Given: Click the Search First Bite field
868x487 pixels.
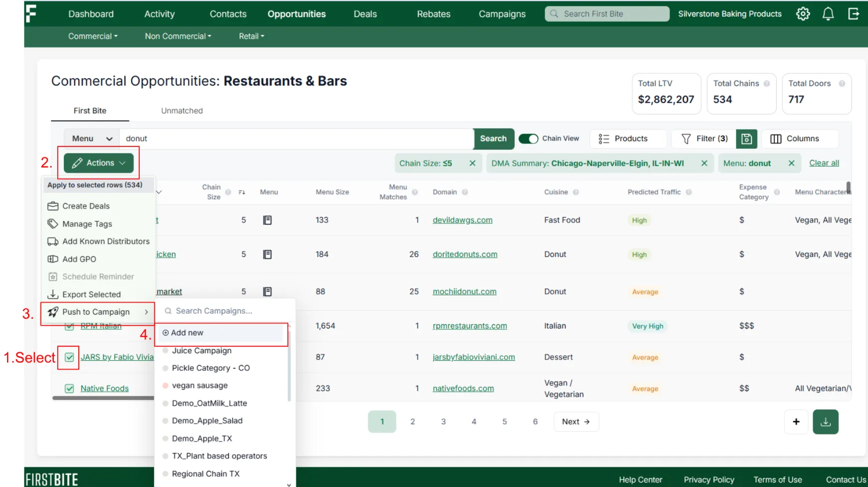Looking at the screenshot, I should 607,14.
